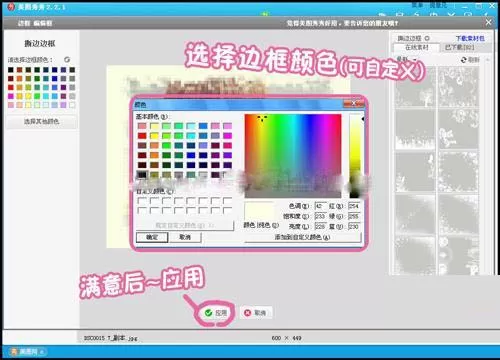500x360 pixels.
Task: Pick dark blue swatch in dialog basic colors fourth row
Action: click(x=203, y=155)
